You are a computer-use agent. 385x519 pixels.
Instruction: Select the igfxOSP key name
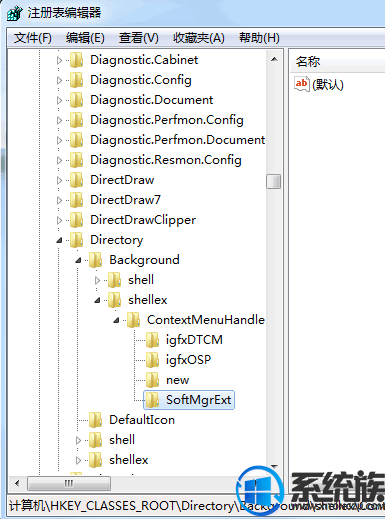pyautogui.click(x=188, y=360)
